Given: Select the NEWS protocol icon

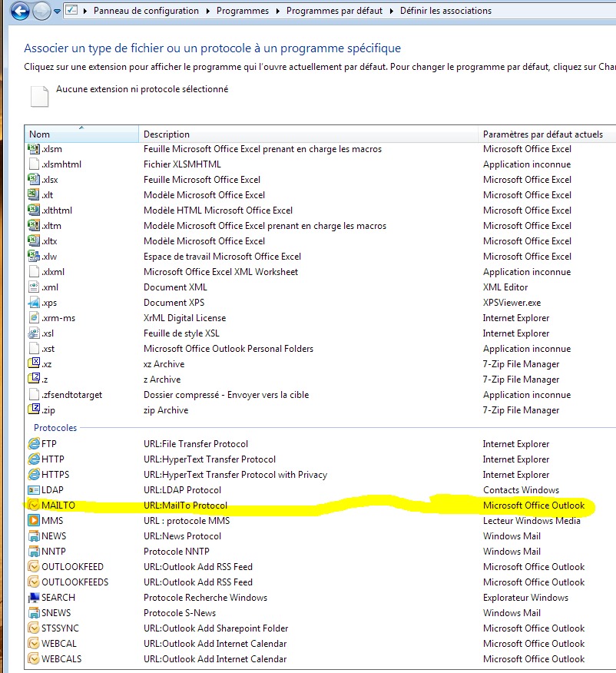Looking at the screenshot, I should pyautogui.click(x=34, y=535).
